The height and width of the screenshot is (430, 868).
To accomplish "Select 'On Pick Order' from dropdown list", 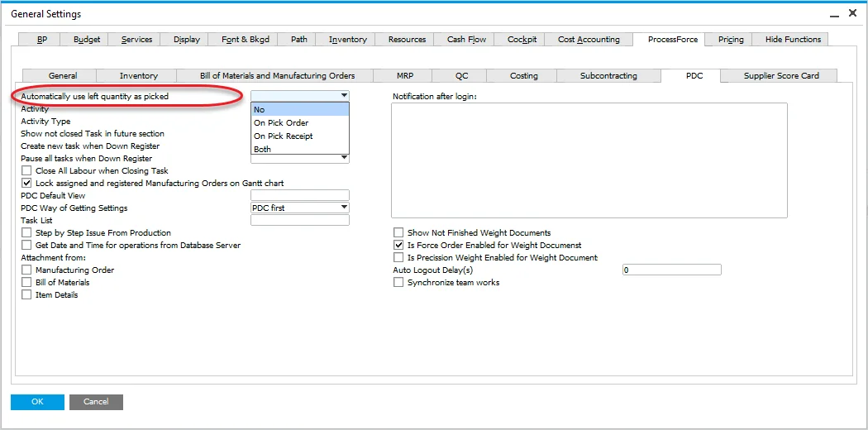I will coord(281,122).
